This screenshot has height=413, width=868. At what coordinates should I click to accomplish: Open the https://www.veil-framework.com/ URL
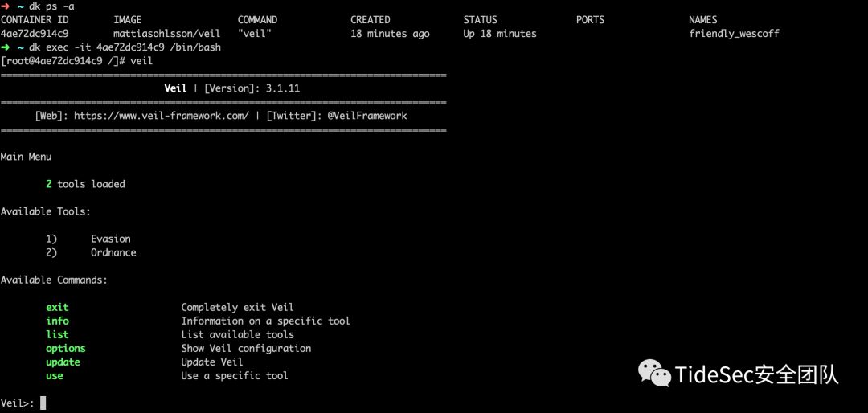(x=162, y=116)
